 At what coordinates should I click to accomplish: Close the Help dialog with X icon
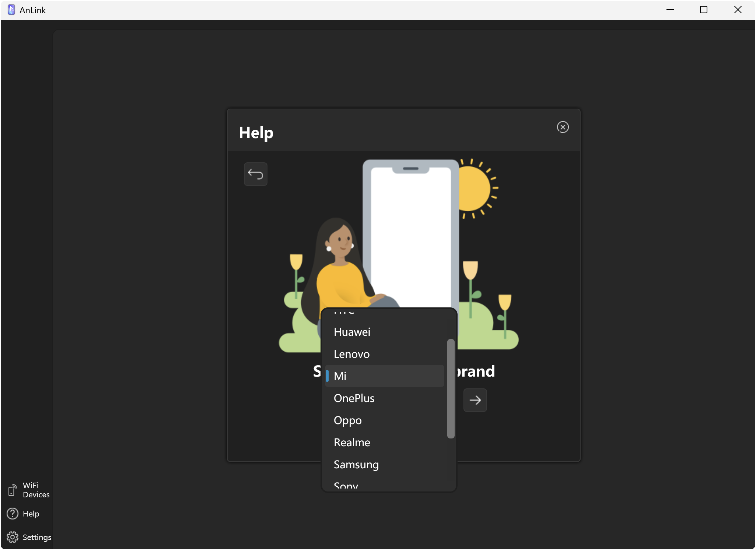563,127
